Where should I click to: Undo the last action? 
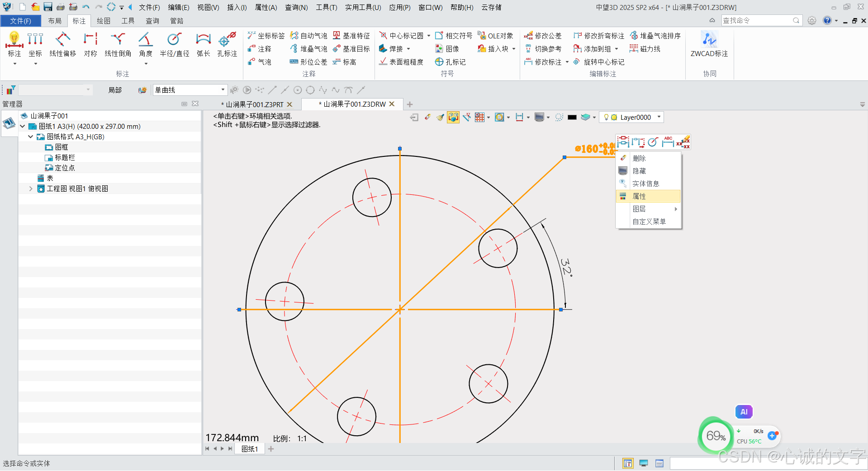tap(86, 7)
